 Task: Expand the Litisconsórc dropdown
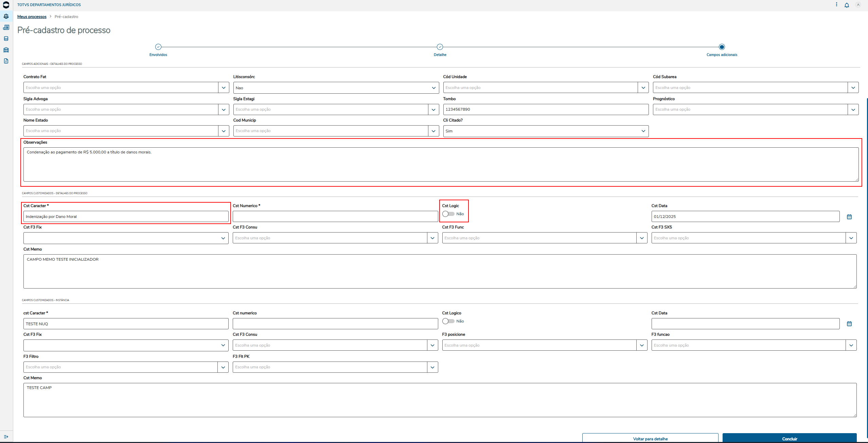point(433,88)
